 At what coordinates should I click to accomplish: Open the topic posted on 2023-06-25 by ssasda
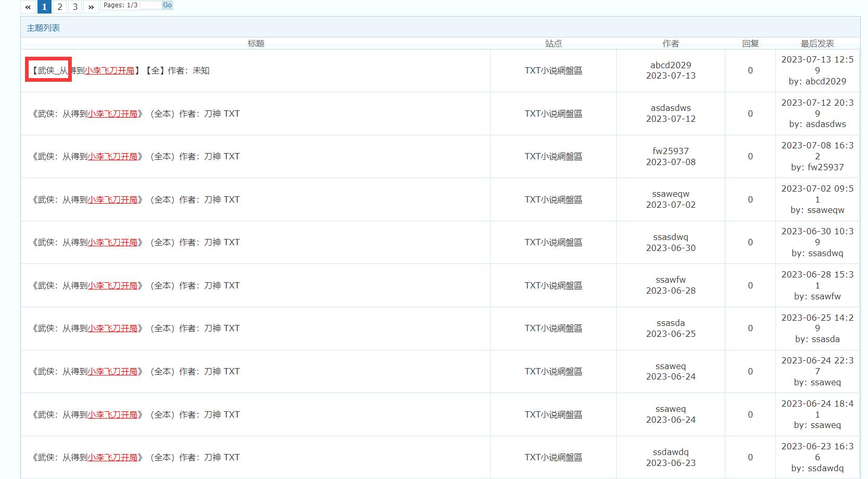coord(135,328)
